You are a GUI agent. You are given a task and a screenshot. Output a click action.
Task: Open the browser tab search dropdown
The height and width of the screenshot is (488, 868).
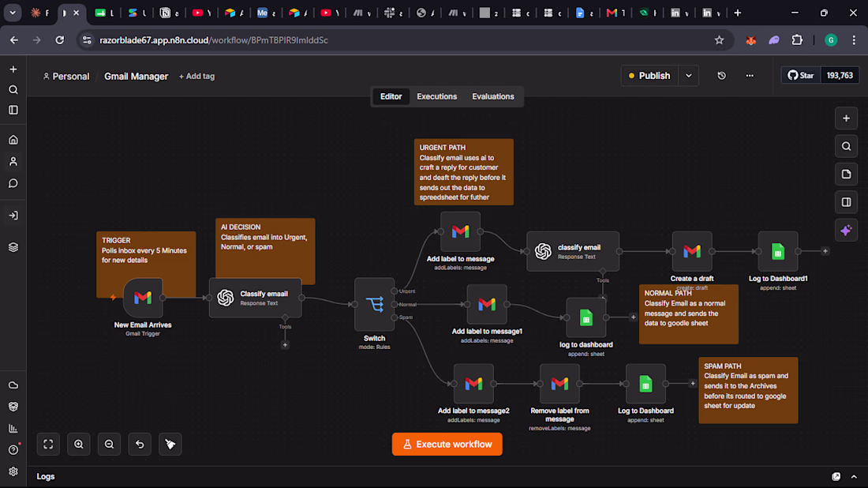click(12, 12)
